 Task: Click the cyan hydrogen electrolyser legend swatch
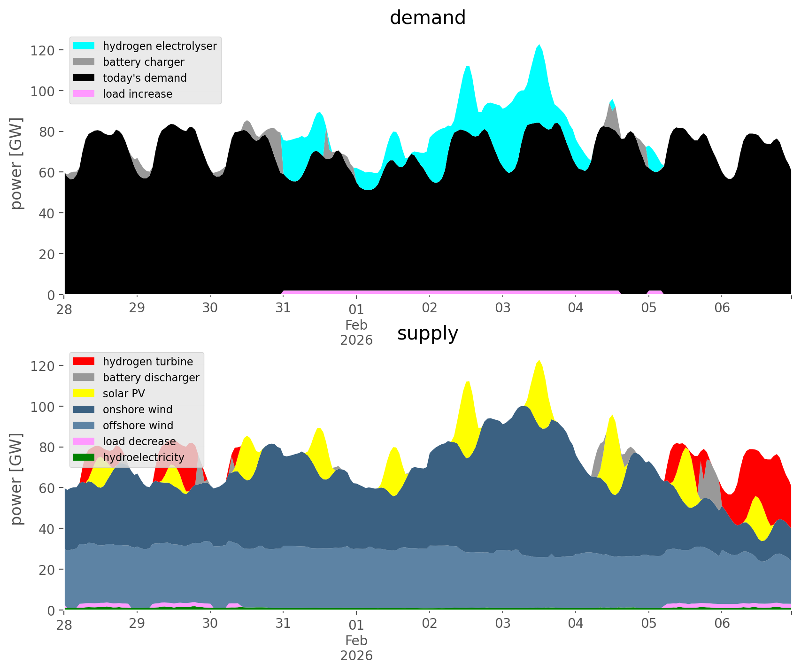pos(84,46)
